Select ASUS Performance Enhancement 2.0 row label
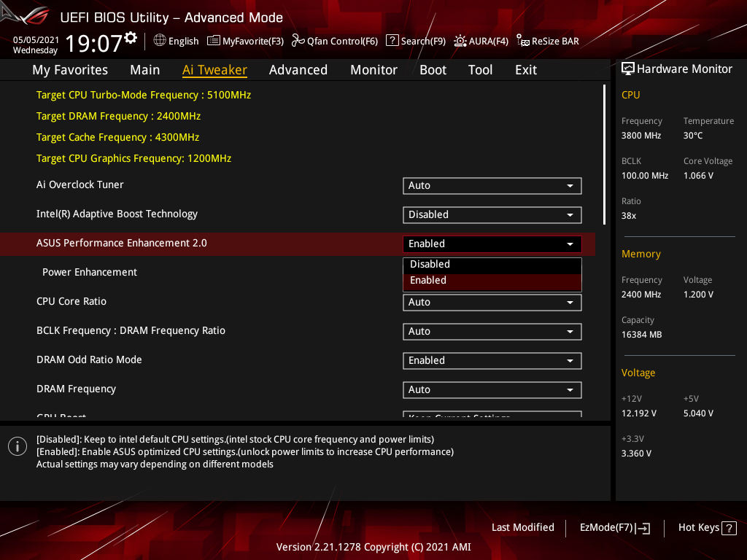Viewport: 747px width, 560px height. click(x=122, y=243)
